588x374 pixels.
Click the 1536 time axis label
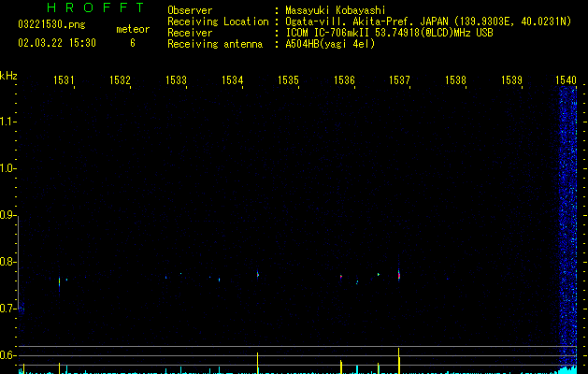344,79
